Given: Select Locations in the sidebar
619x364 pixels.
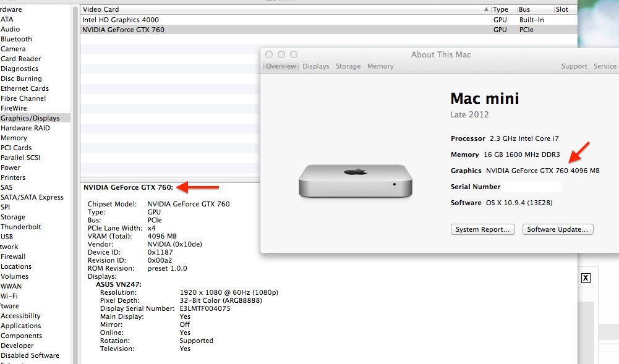Looking at the screenshot, I should coord(16,266).
